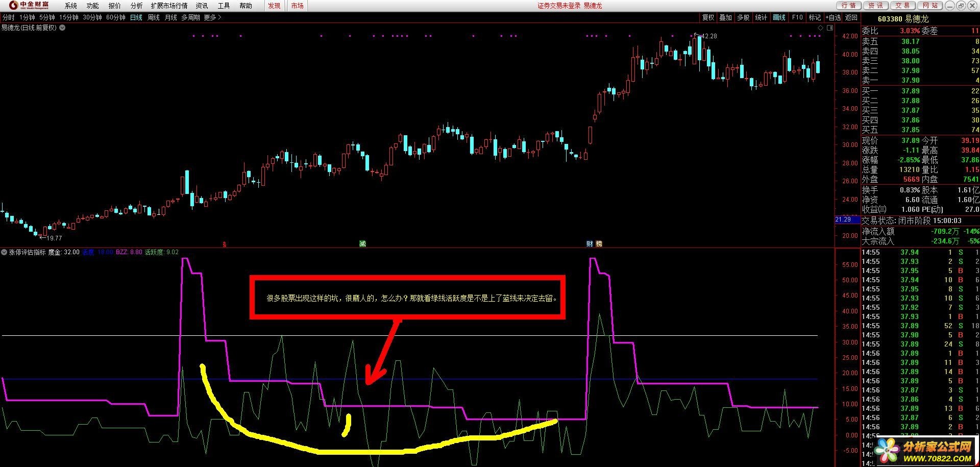Screen dimensions: 980x467
Task: Open F10 company information
Action: 797,17
